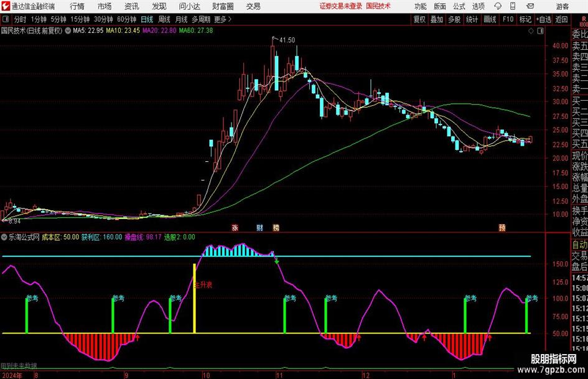This screenshot has width=588, height=379.
Task: Open the 财富圈 menu
Action: point(223,6)
